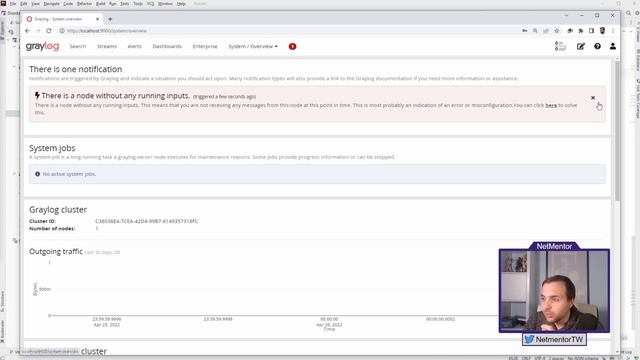Open the browser extensions puzzle icon
Screen dimensions: 640x360
580,31
